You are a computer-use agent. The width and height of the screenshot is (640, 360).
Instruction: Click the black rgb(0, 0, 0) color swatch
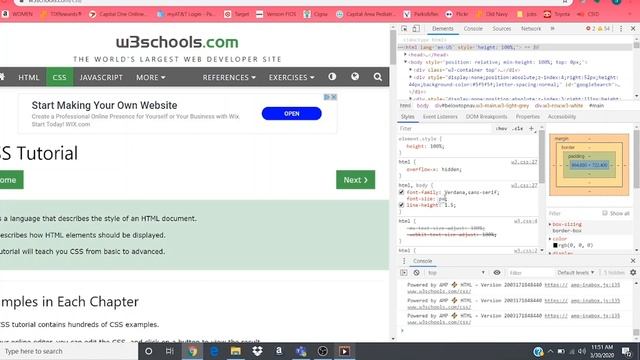tap(555, 245)
